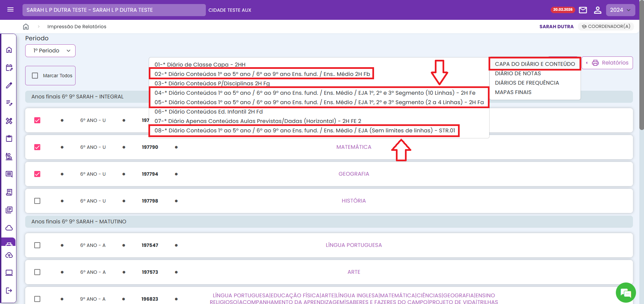Click the home breadcrumb icon
The image size is (644, 304).
(26, 27)
